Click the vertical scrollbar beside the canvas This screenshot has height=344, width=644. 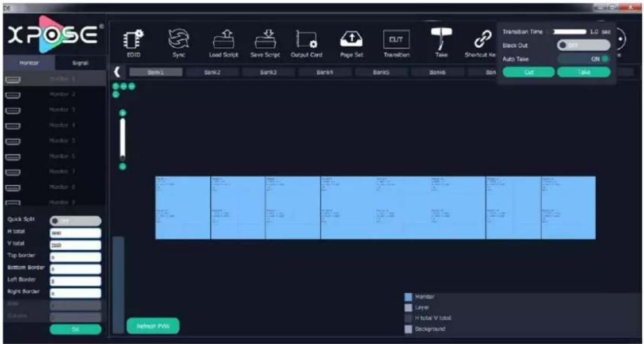[x=118, y=284]
